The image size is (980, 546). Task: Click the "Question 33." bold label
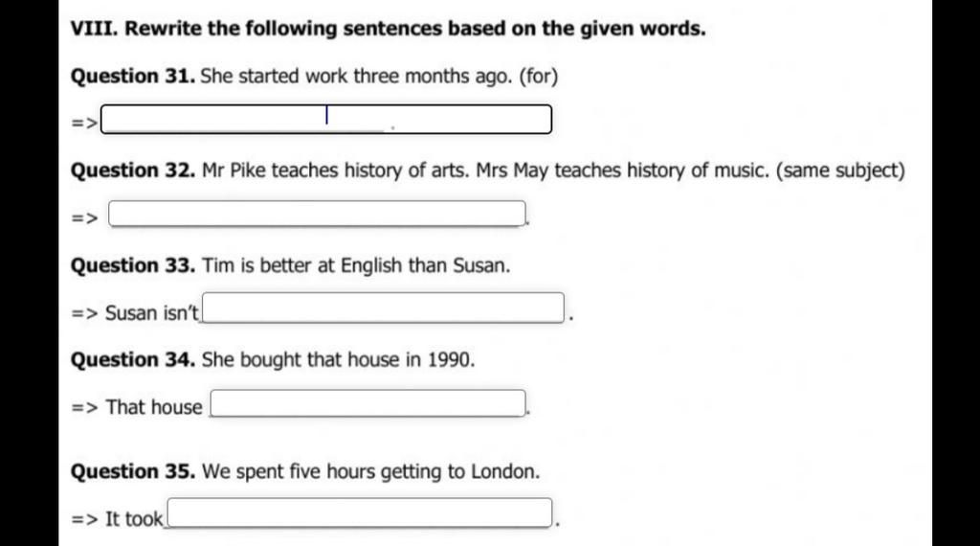132,265
